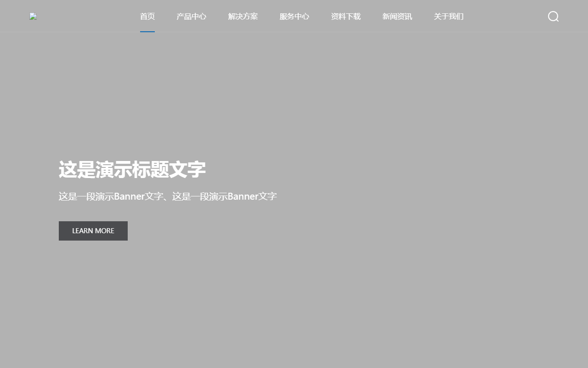Open the 产品中心 menu
This screenshot has width=588, height=368.
click(192, 17)
